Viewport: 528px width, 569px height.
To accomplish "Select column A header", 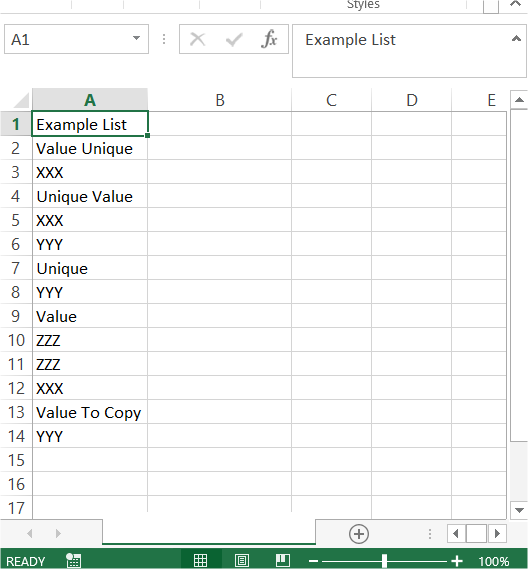I will pos(90,100).
